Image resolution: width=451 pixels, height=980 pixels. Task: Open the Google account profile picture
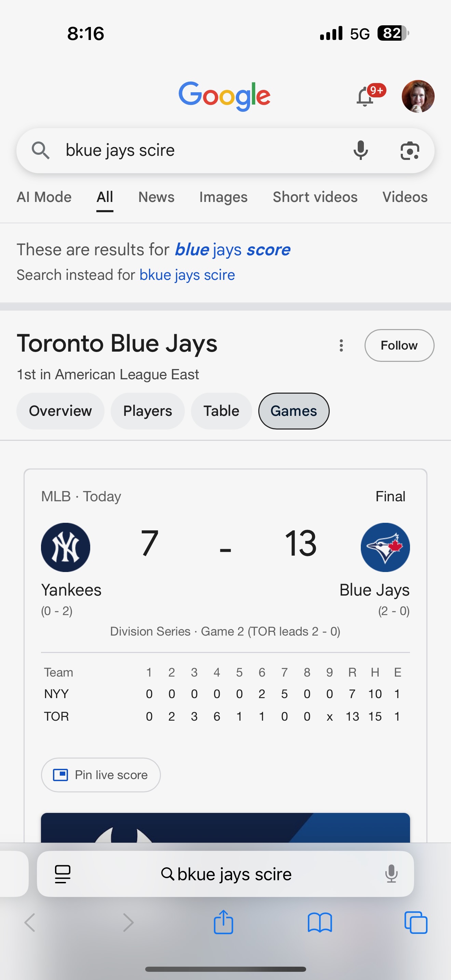point(418,96)
